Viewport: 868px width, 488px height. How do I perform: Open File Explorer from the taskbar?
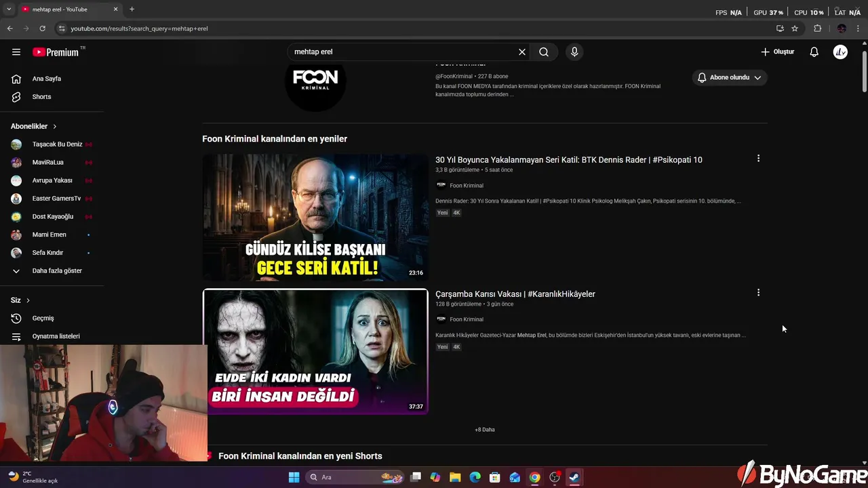click(455, 477)
